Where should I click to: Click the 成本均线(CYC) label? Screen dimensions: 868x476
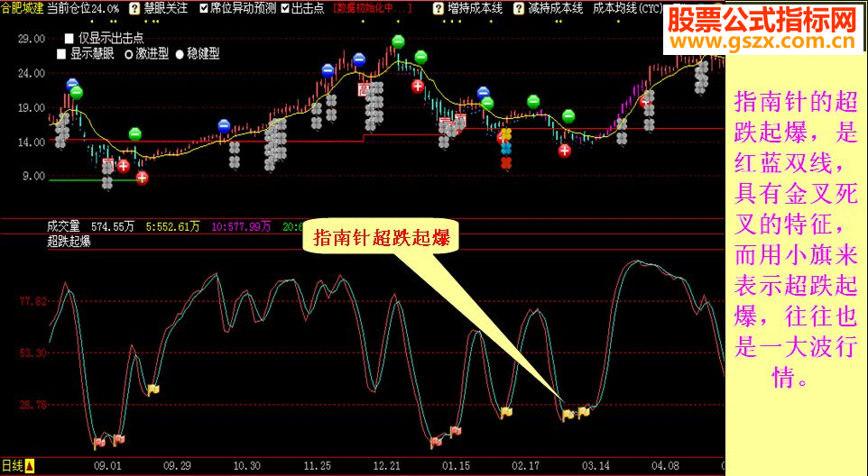click(x=627, y=8)
